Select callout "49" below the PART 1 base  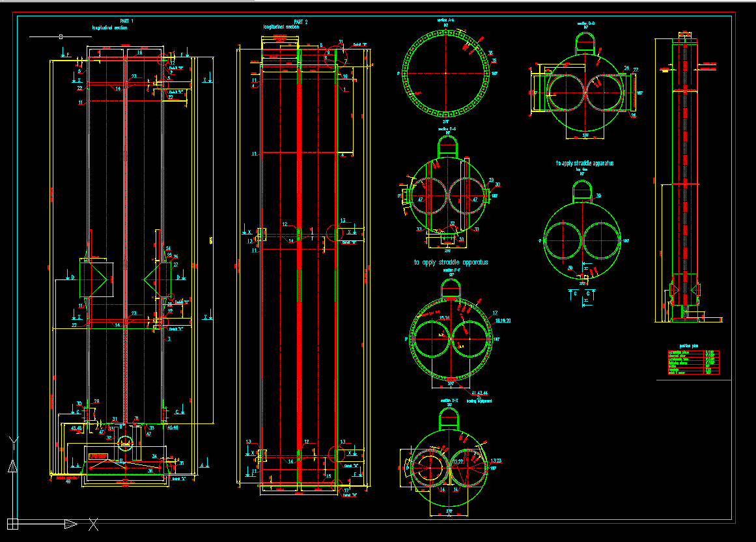[x=68, y=481]
